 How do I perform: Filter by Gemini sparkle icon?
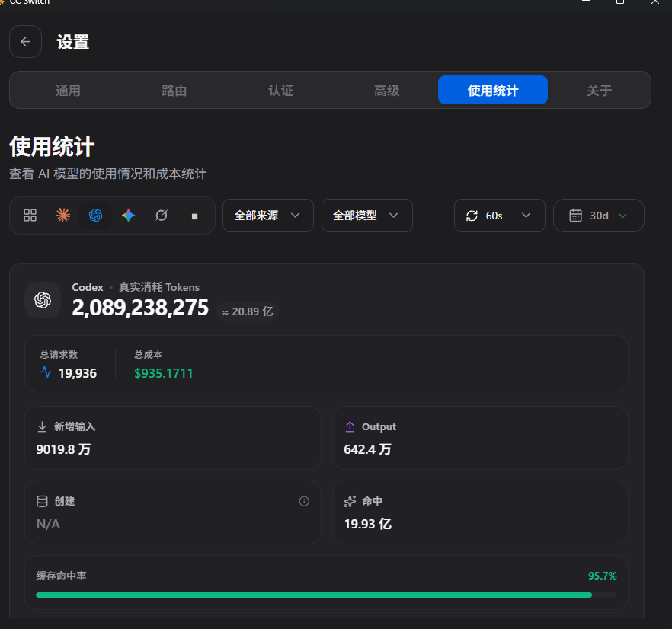point(129,215)
